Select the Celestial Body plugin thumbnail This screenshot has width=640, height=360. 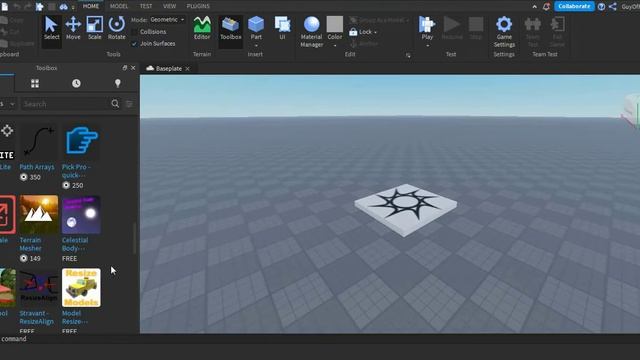coord(81,215)
